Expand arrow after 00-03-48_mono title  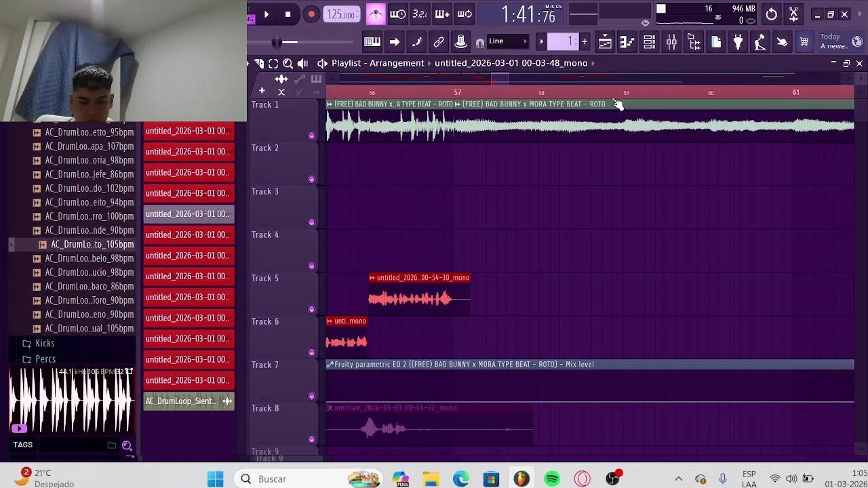(593, 63)
